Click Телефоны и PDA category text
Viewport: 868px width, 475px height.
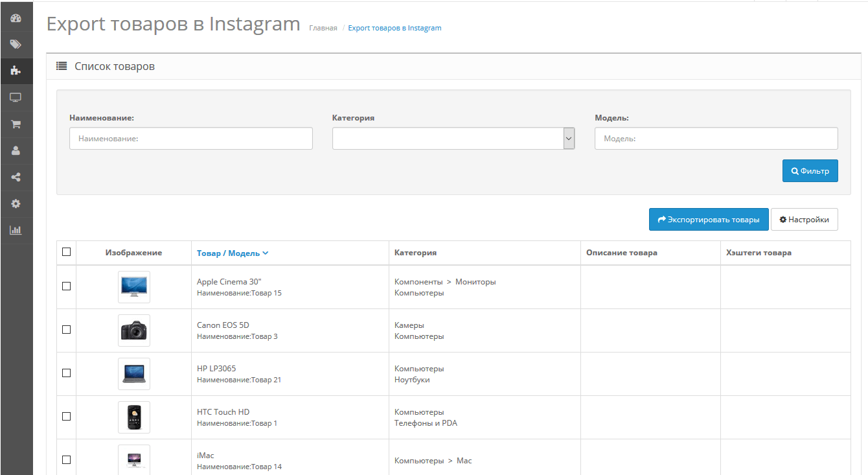pos(426,423)
